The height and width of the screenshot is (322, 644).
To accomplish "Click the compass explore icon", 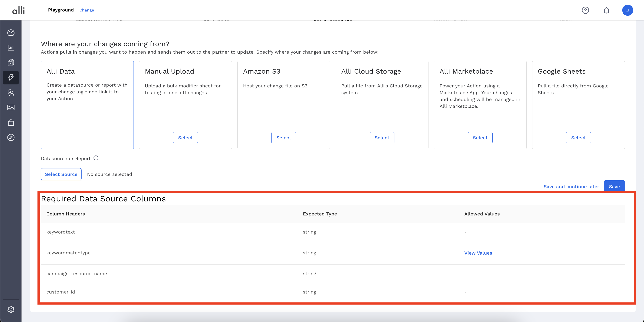I will [x=11, y=138].
